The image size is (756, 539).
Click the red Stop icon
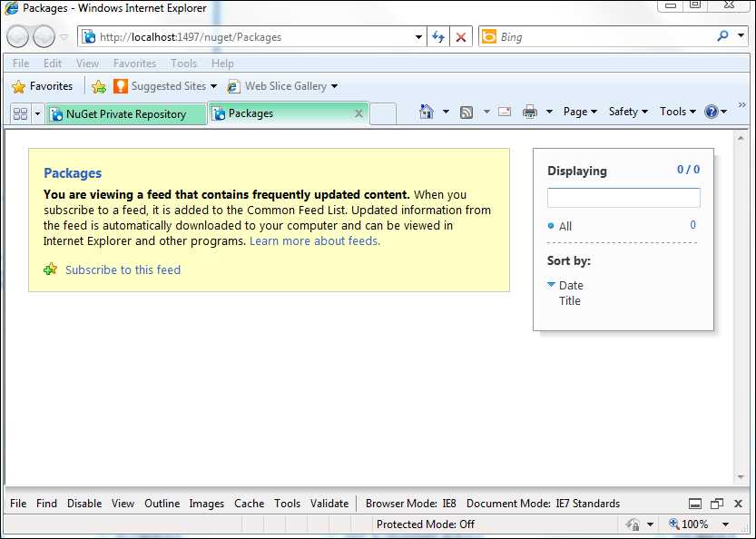point(461,37)
